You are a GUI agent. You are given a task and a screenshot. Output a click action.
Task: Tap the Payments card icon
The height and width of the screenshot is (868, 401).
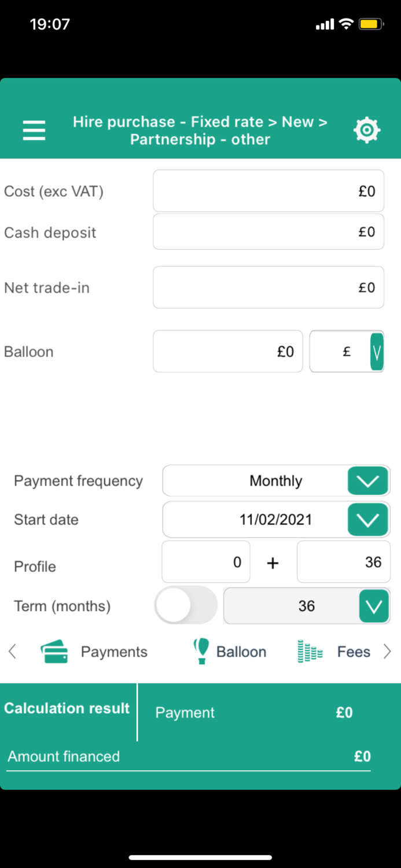click(54, 652)
